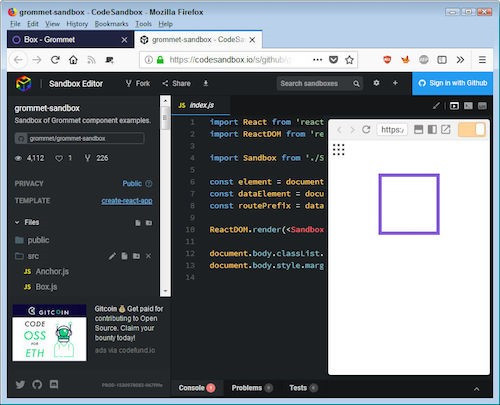Bookmark this page with the star icon
Screen dimensions: 500x405
coord(349,60)
